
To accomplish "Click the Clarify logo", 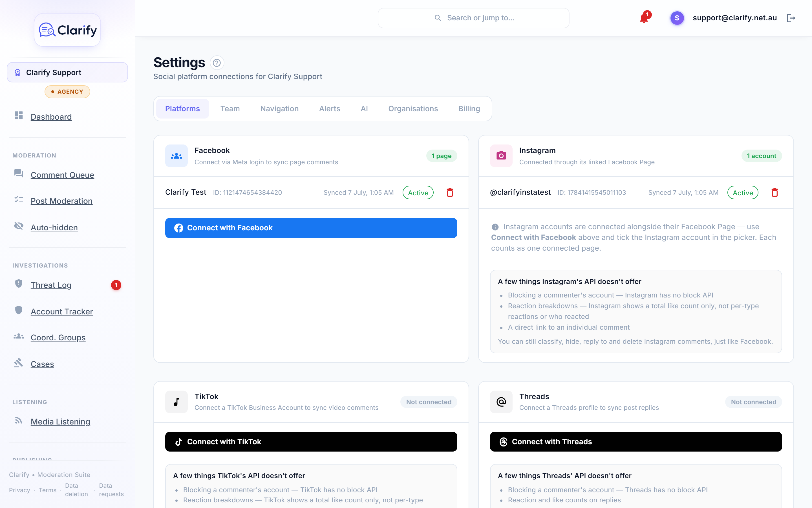I will tap(67, 30).
